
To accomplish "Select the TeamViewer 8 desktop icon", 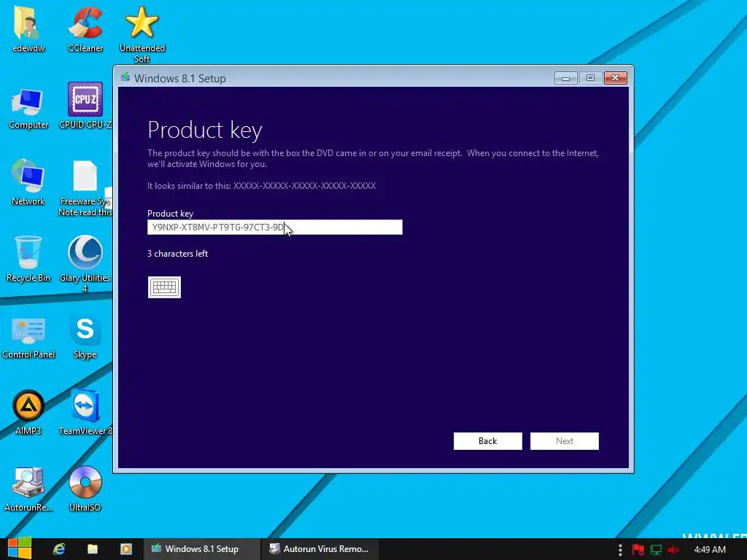I will pyautogui.click(x=85, y=412).
